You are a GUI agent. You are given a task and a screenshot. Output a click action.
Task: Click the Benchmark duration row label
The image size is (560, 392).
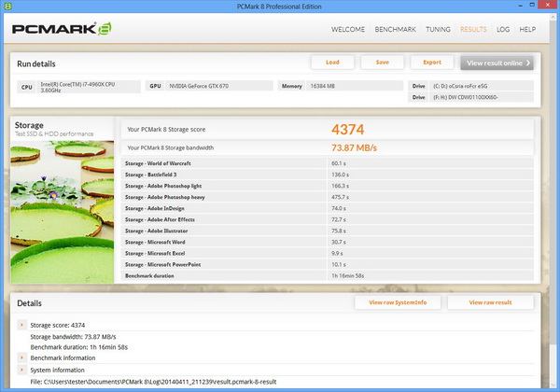pyautogui.click(x=149, y=275)
